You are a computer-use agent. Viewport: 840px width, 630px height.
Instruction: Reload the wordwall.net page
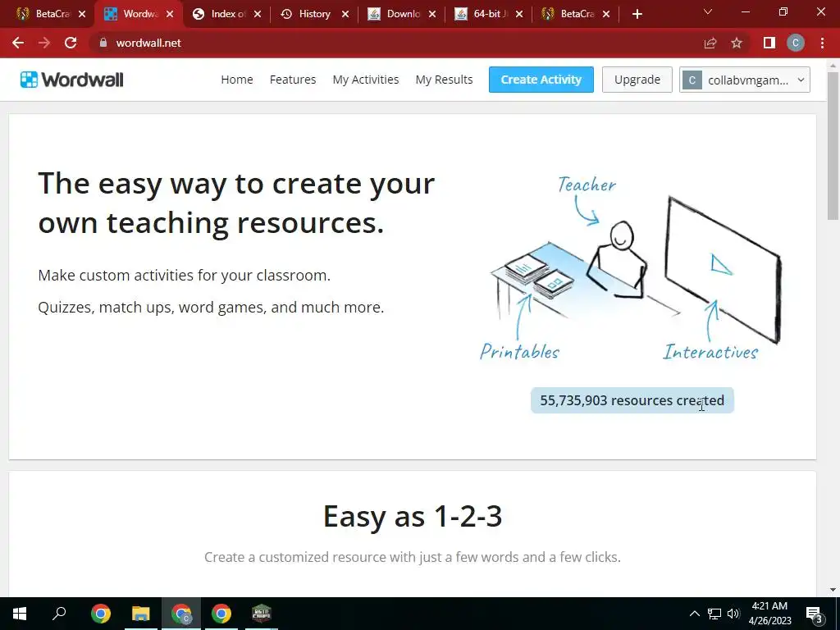[x=71, y=43]
